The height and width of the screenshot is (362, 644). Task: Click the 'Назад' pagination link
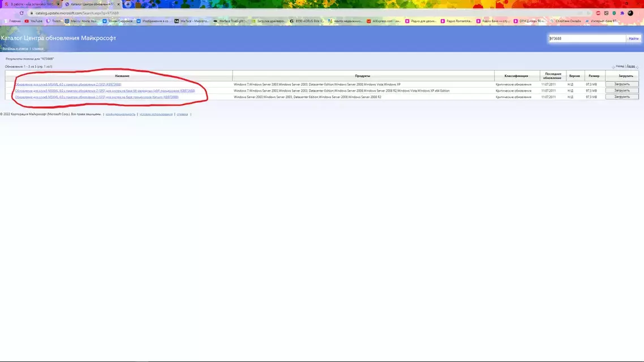point(620,66)
